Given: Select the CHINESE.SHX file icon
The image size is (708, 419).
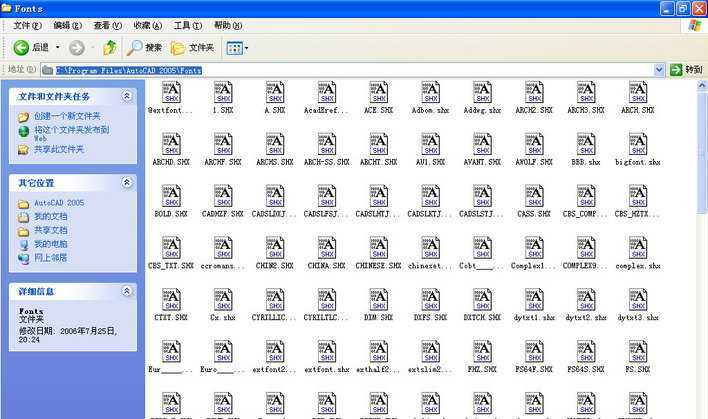Looking at the screenshot, I should 379,248.
